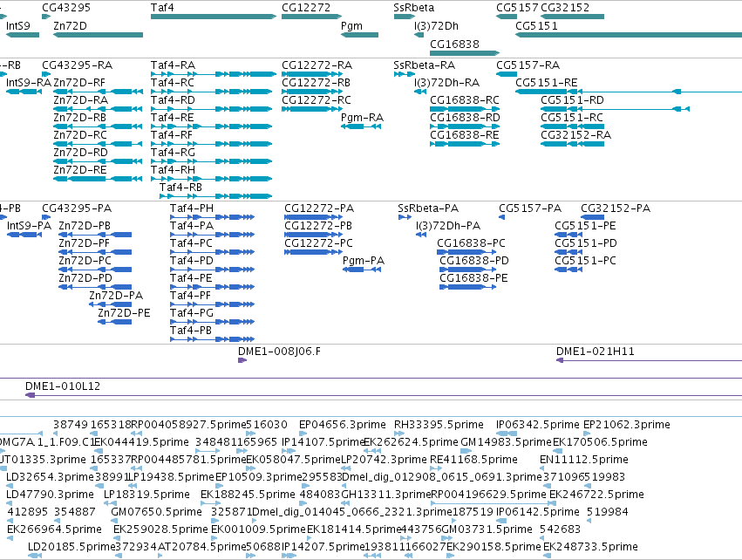Select the EK170506.5prime EST label
742x560 pixels.
(x=598, y=442)
